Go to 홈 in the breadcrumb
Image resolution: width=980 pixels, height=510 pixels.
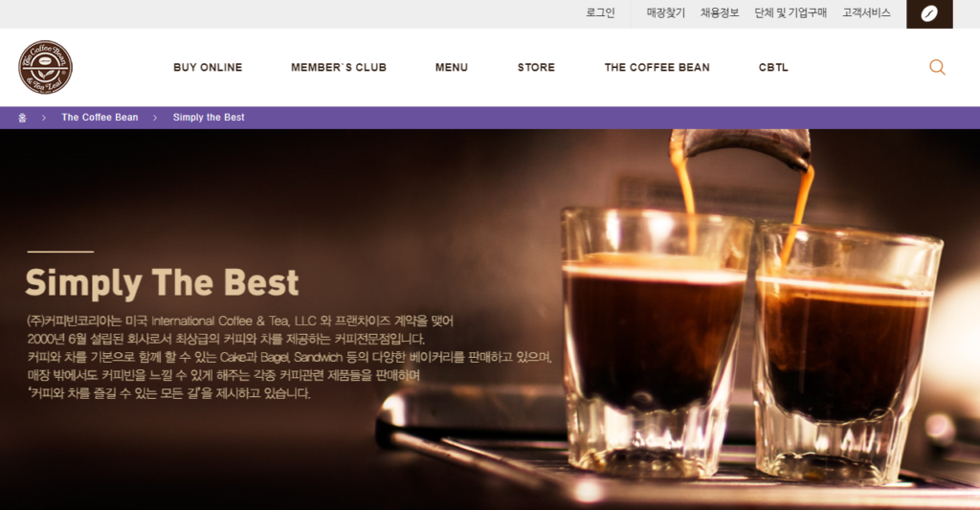pyautogui.click(x=23, y=118)
